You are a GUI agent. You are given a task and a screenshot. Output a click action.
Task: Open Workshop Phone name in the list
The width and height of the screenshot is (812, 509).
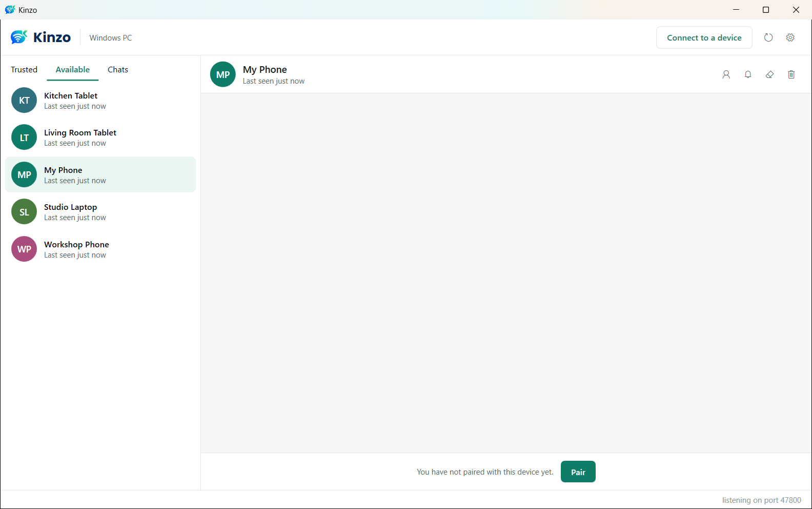tap(76, 245)
